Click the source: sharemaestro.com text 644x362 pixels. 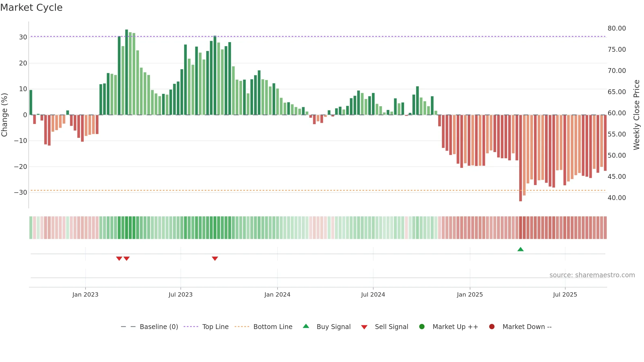tap(592, 275)
